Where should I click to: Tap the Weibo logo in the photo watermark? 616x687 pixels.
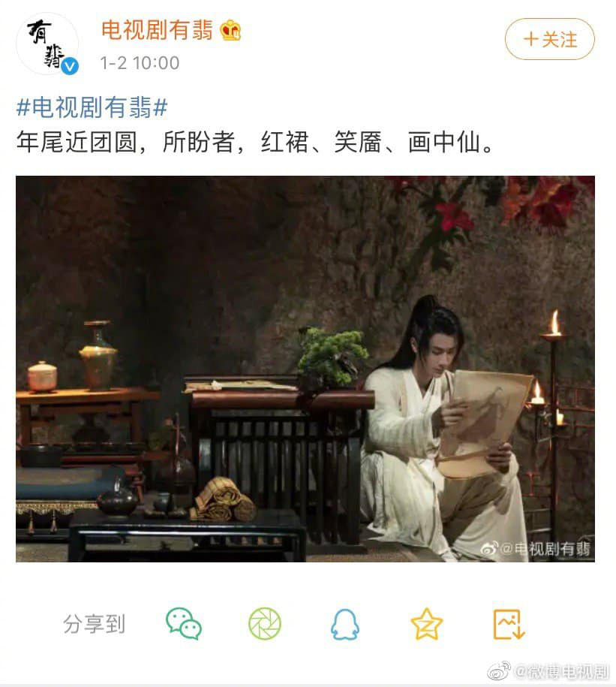pos(489,547)
